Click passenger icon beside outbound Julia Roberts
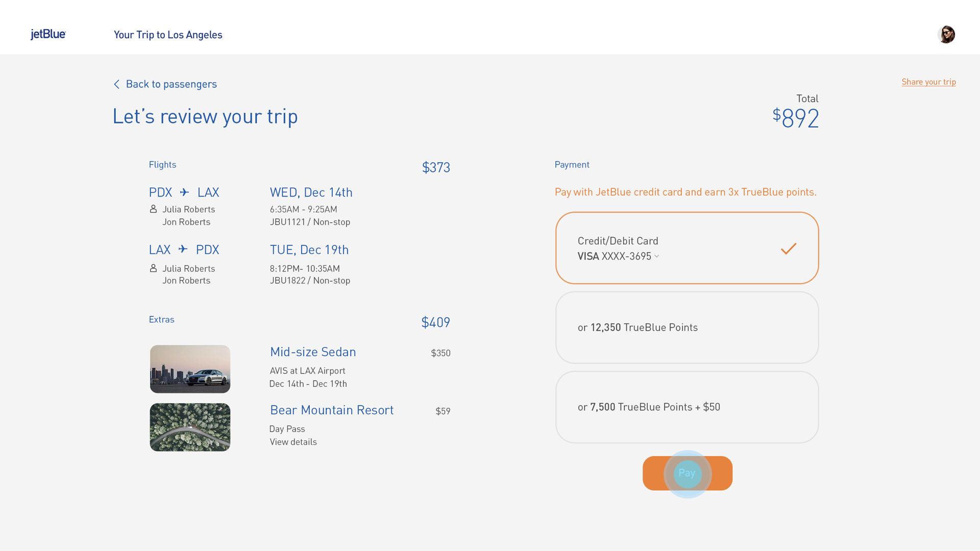 pos(153,209)
